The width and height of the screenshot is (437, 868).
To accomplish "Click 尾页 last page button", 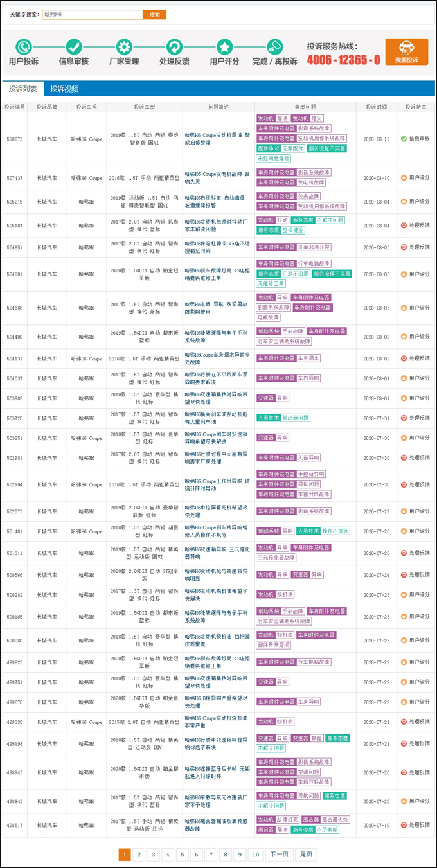I will (x=306, y=855).
